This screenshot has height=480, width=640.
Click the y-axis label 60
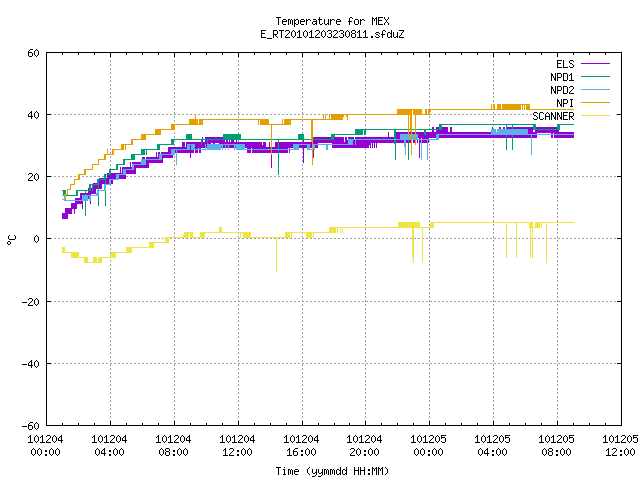[33, 53]
